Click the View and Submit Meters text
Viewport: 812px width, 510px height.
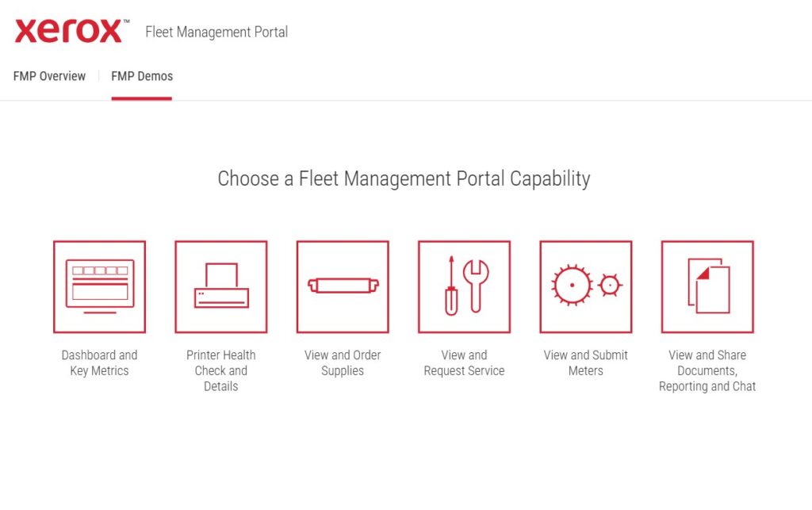click(586, 363)
